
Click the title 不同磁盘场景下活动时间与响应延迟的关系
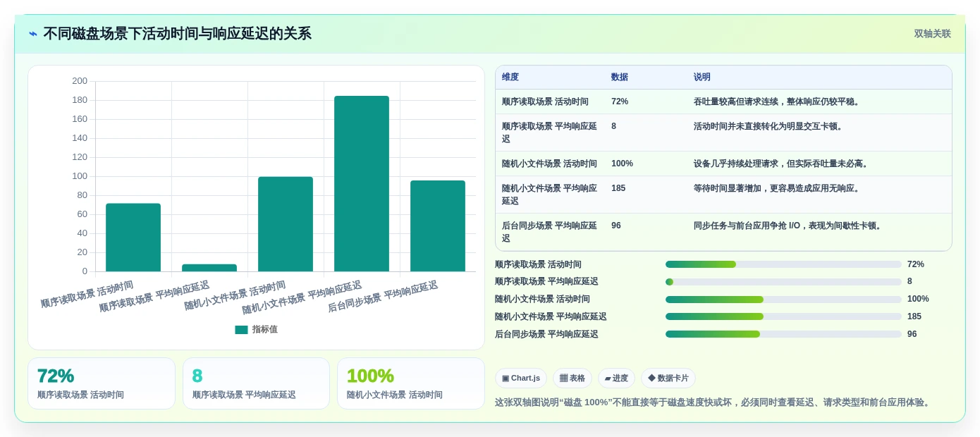click(x=177, y=34)
